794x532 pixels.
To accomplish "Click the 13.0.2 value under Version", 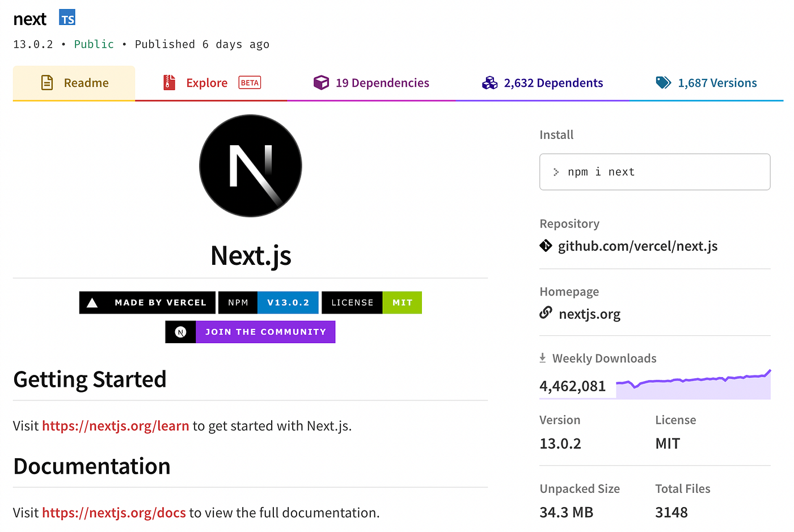I will 560,444.
